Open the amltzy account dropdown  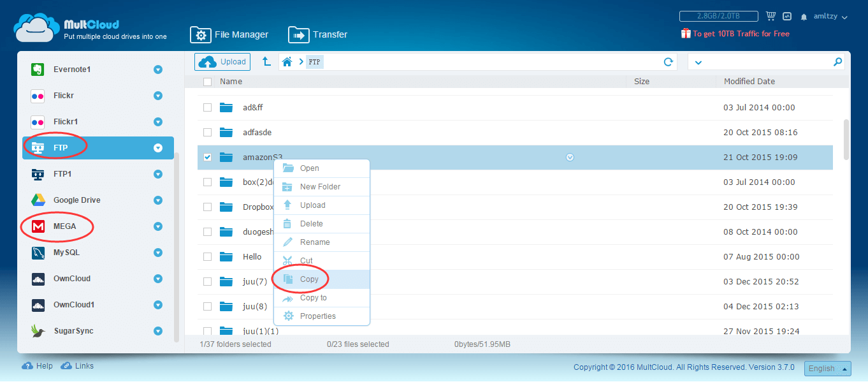(x=830, y=17)
